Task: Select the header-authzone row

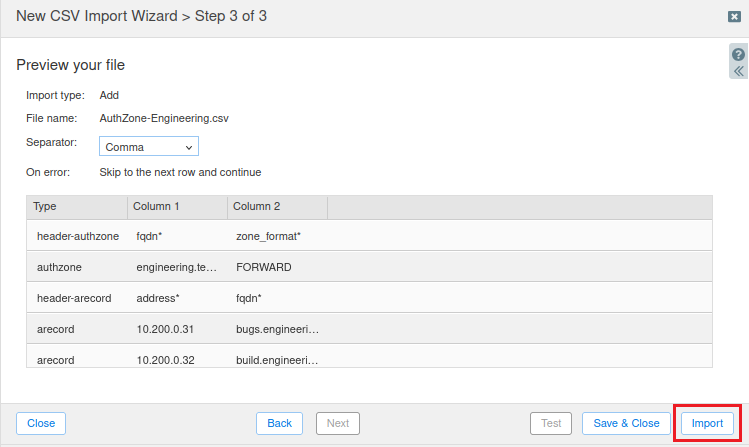Action: [x=369, y=236]
